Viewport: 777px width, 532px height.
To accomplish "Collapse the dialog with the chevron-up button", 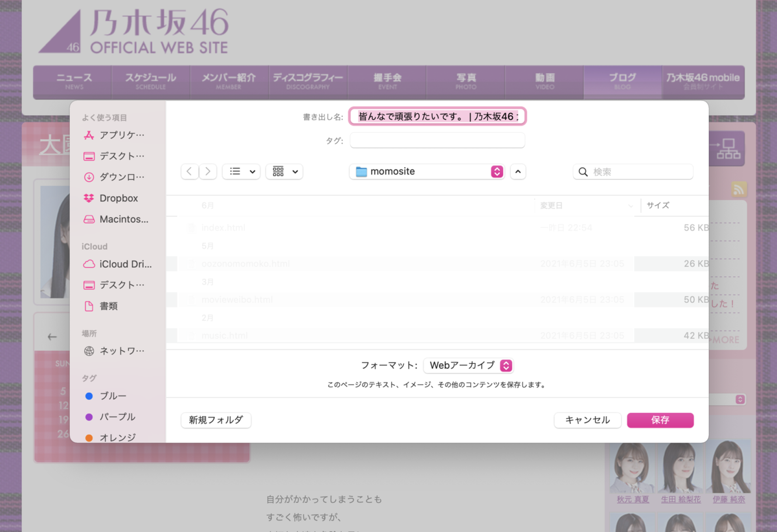I will pyautogui.click(x=518, y=172).
